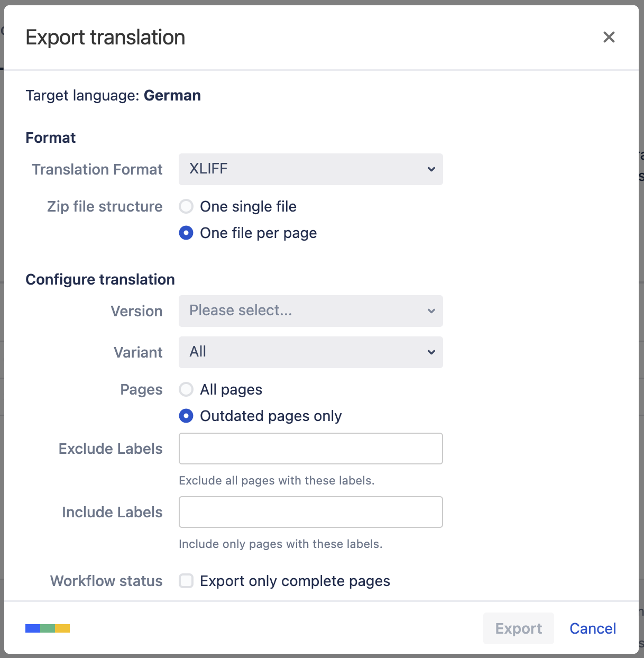Choose One file per page radio button
The height and width of the screenshot is (658, 644).
click(186, 233)
